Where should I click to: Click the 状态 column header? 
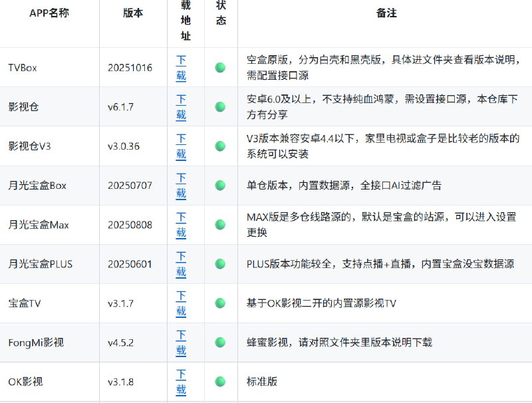click(219, 17)
